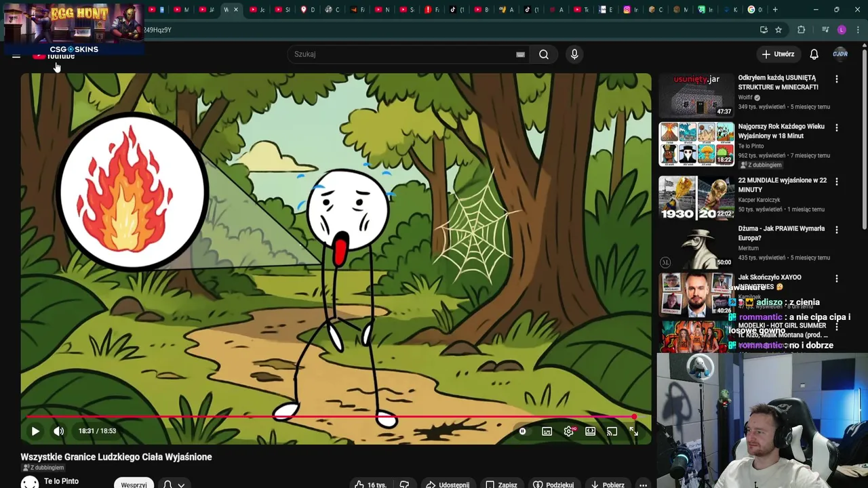
Task: Click install/cast screen icon in address bar
Action: (x=764, y=30)
